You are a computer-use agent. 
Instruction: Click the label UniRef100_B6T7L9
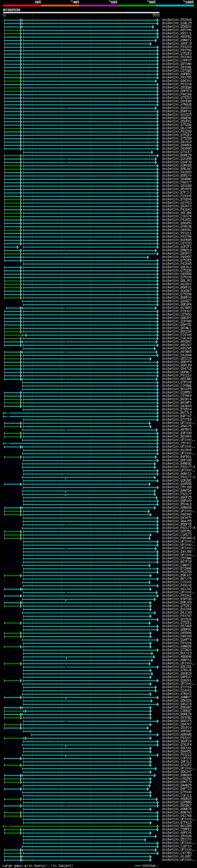177,413
